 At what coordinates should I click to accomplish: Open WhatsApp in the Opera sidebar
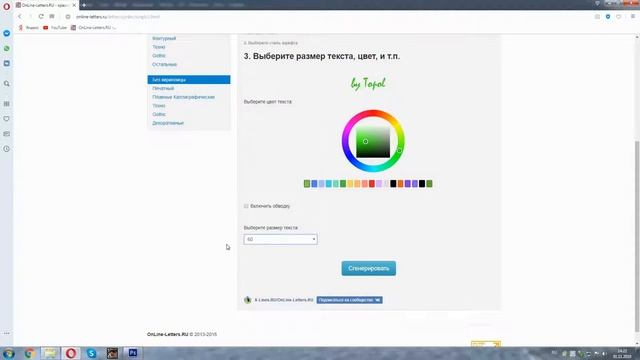click(7, 48)
